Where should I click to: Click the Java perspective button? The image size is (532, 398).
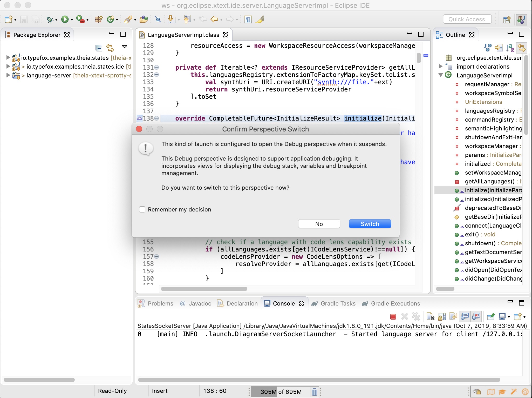(521, 20)
